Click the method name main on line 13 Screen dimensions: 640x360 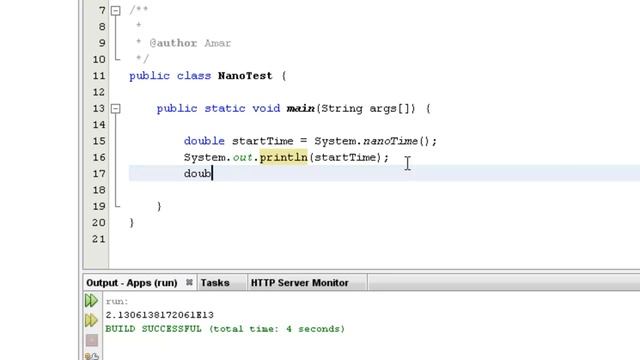[x=300, y=109]
